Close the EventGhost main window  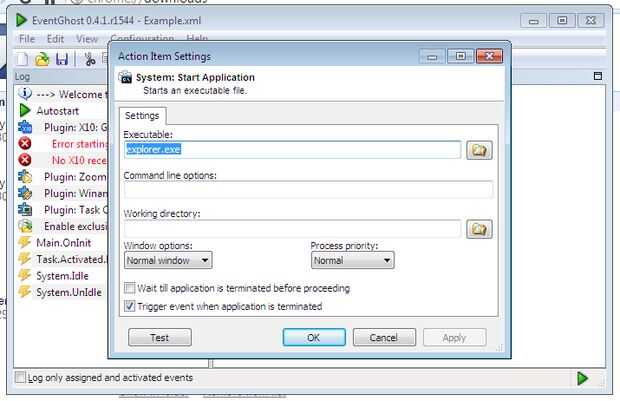click(x=591, y=20)
